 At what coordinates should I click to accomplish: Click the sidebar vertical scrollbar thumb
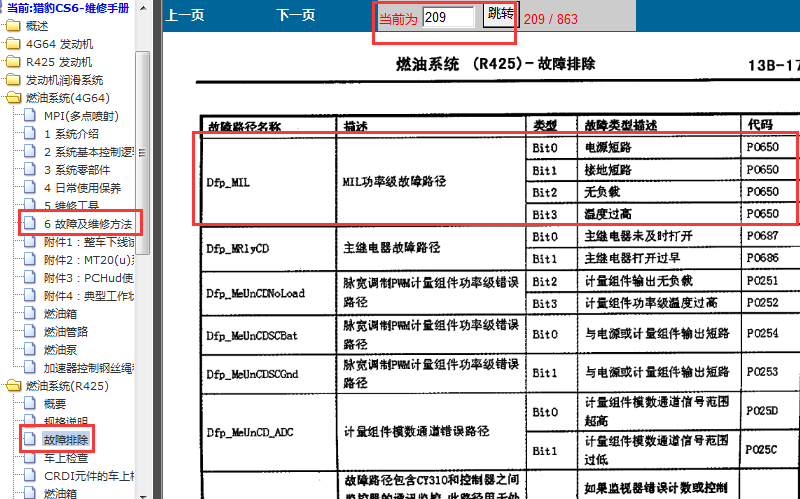pyautogui.click(x=143, y=152)
